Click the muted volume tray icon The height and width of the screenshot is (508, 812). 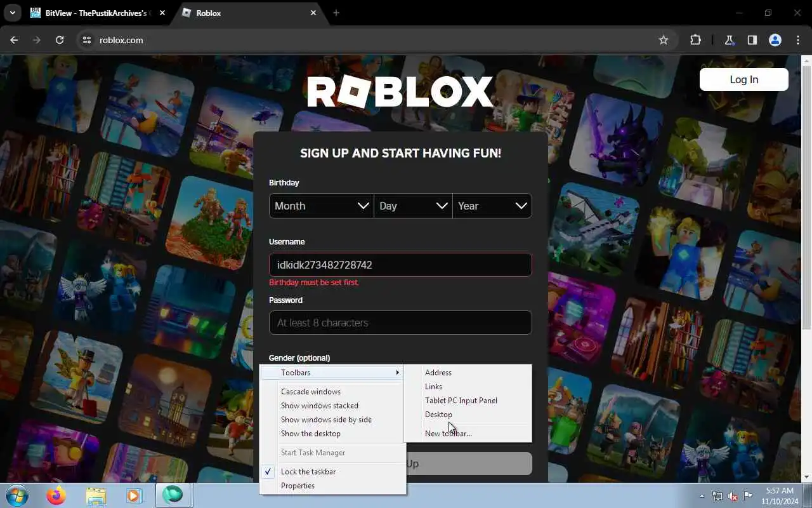(733, 496)
